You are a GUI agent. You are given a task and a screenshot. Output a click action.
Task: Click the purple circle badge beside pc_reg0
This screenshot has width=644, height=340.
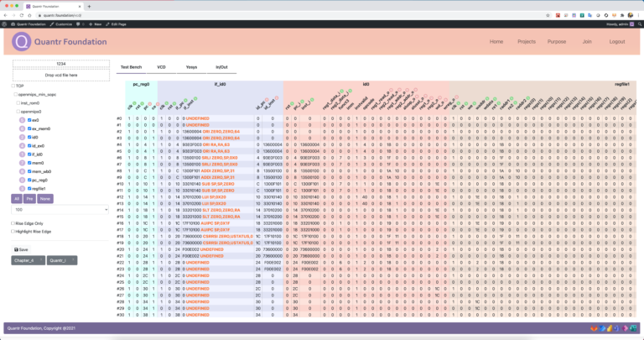(22, 180)
